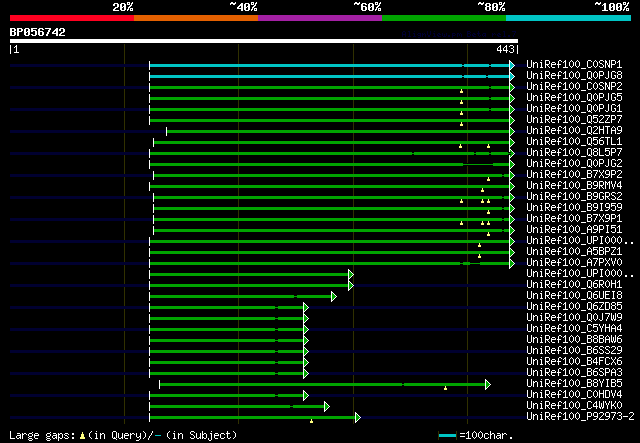640x443 pixels.
Task: Click the cyan arrowhead ending the UniRef100_C0SNP1 alignment
Action: pos(512,65)
